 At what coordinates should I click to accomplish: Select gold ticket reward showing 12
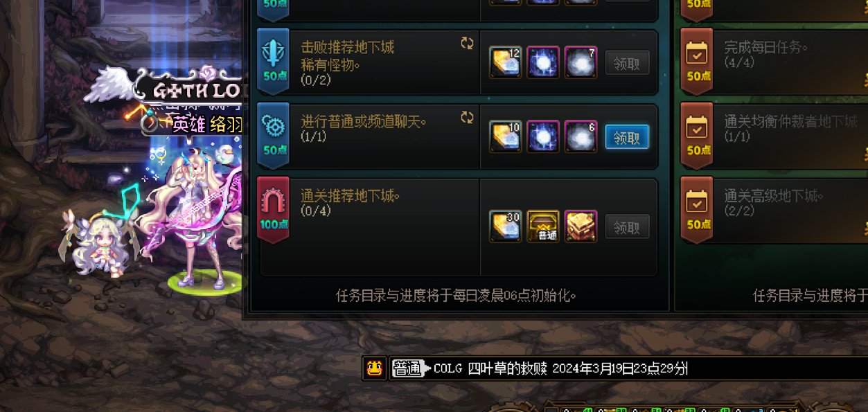(506, 63)
